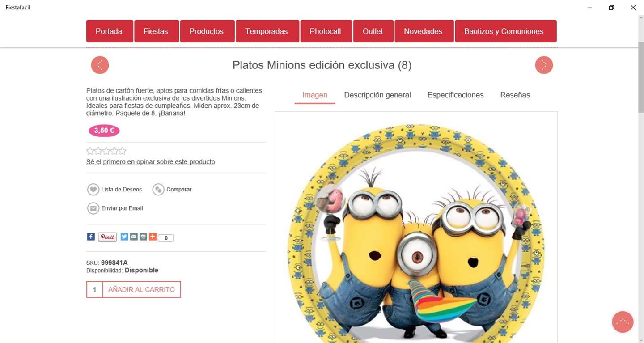
Task: Open the Fiestas menu
Action: 156,31
